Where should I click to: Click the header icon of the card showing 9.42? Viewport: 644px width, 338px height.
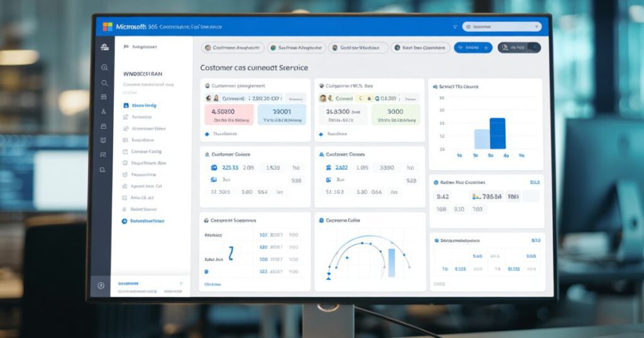436,183
